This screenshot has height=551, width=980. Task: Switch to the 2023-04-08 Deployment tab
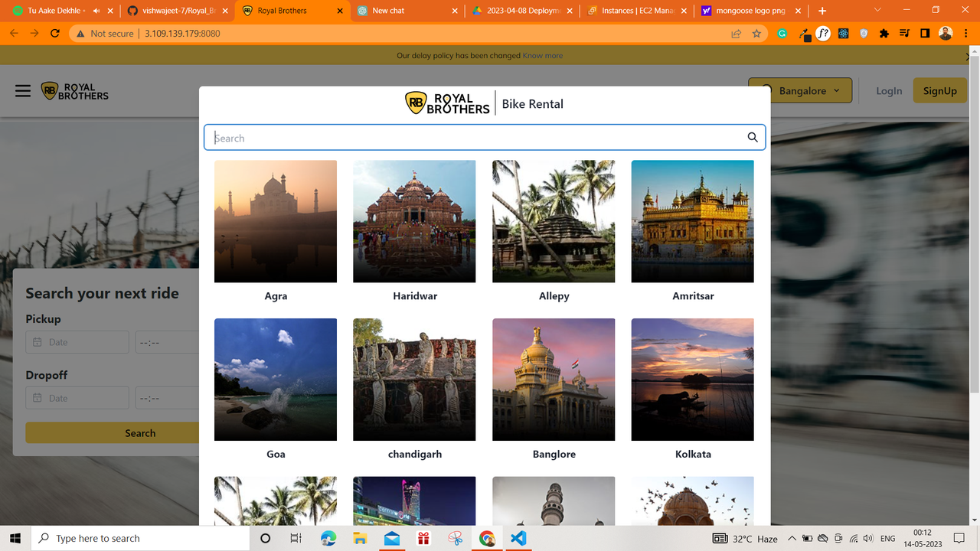click(522, 11)
